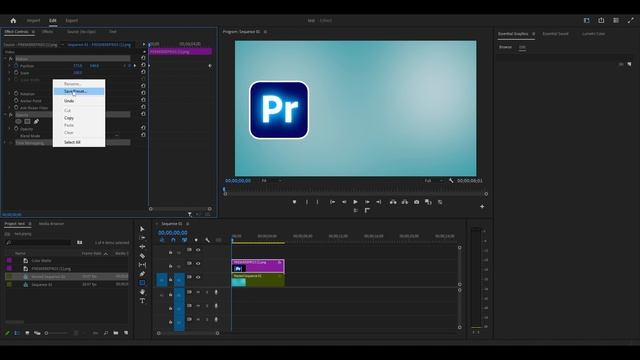
Task: Toggle eye visibility for top video track
Action: coord(198,250)
